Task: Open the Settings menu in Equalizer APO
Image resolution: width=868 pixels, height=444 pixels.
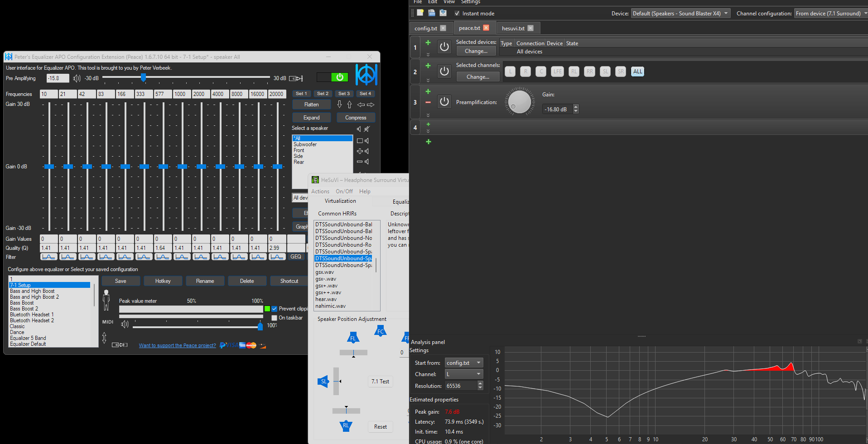Action: (470, 2)
